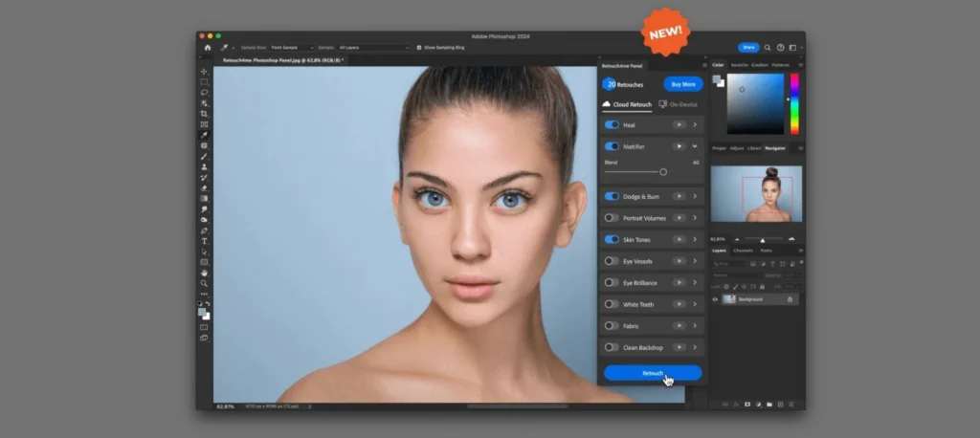Switch to the Channels tab
Viewport: 980px width, 438px height.
[x=744, y=251]
